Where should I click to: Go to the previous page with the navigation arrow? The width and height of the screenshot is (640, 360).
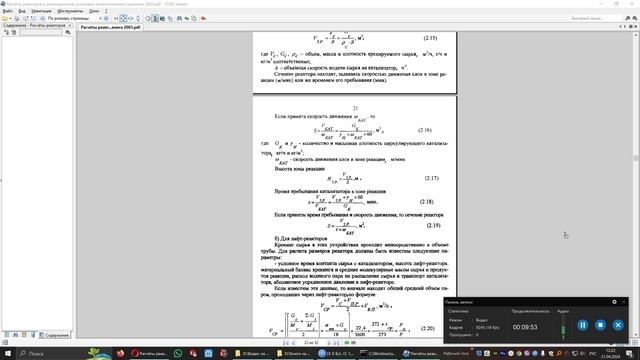(293, 343)
